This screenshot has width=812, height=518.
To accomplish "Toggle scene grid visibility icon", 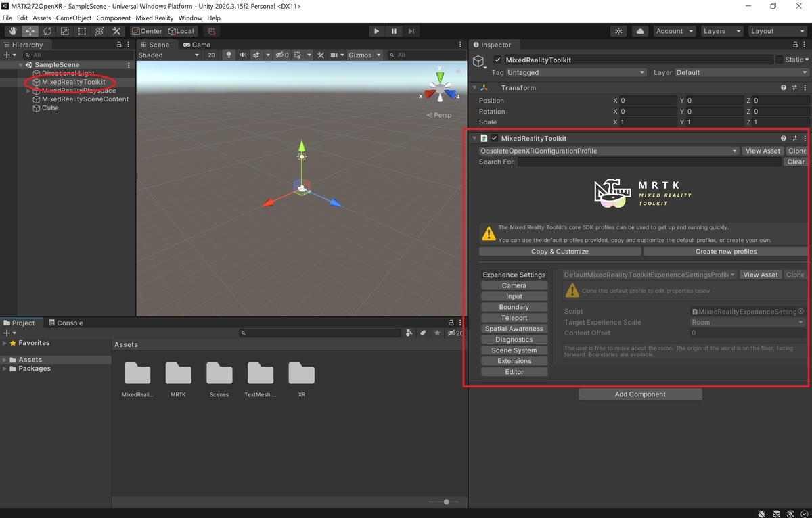I will click(298, 55).
